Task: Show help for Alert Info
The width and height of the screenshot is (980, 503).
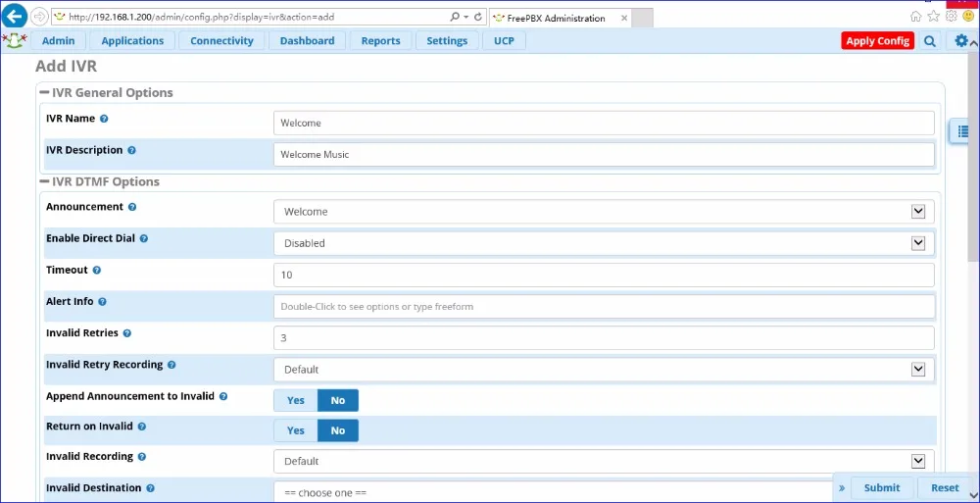Action: (102, 302)
